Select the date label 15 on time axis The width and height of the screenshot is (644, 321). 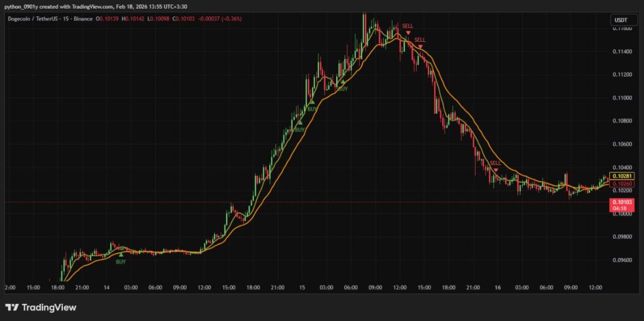(x=302, y=288)
